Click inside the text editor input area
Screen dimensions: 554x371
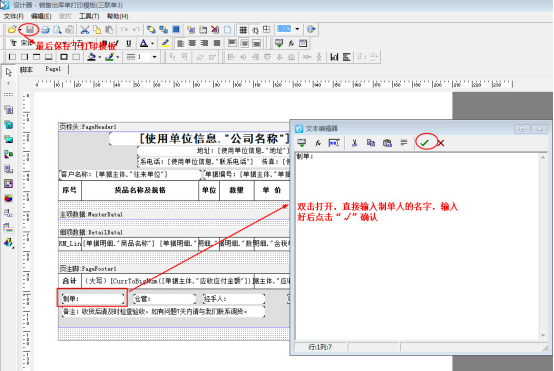tap(417, 246)
